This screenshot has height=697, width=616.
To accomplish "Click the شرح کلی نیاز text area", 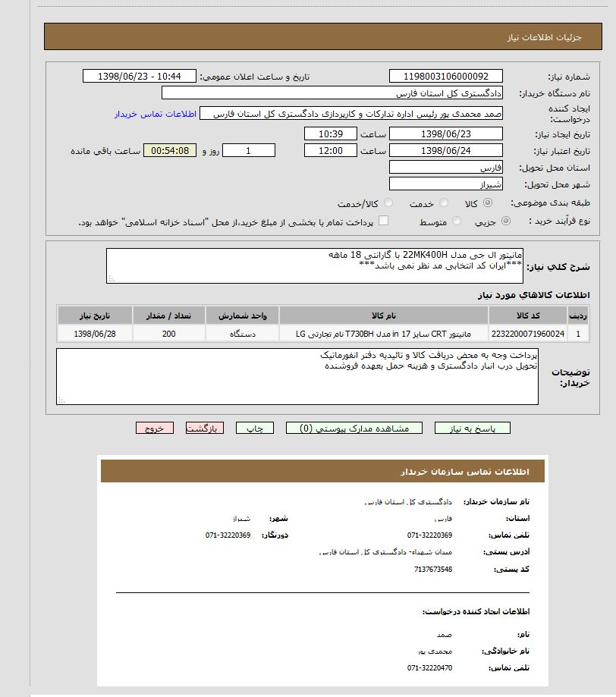I will pos(315,265).
